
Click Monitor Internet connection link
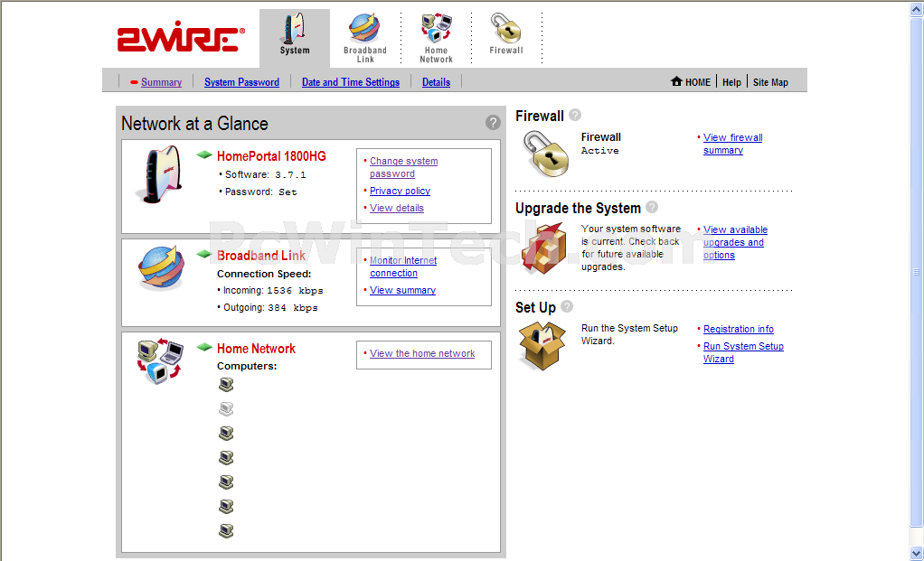tap(403, 266)
